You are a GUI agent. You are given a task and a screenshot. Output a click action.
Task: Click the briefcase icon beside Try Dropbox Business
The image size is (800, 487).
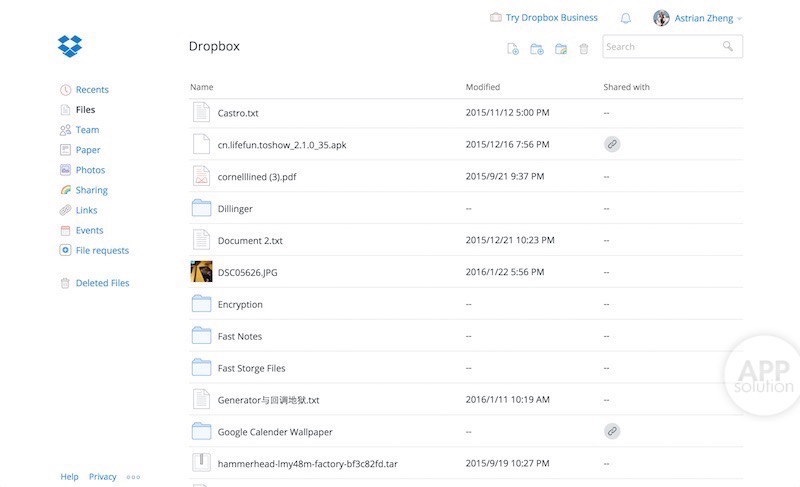pyautogui.click(x=495, y=17)
